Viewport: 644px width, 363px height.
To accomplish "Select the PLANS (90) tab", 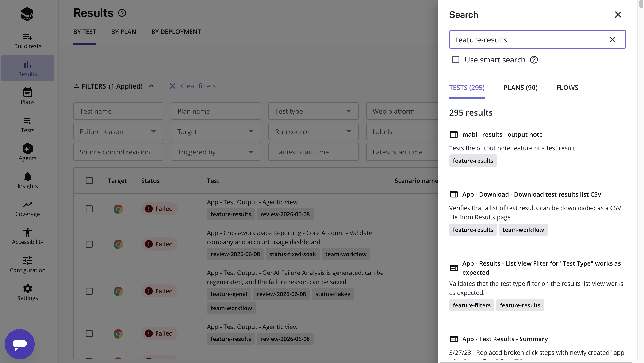I will pyautogui.click(x=520, y=88).
